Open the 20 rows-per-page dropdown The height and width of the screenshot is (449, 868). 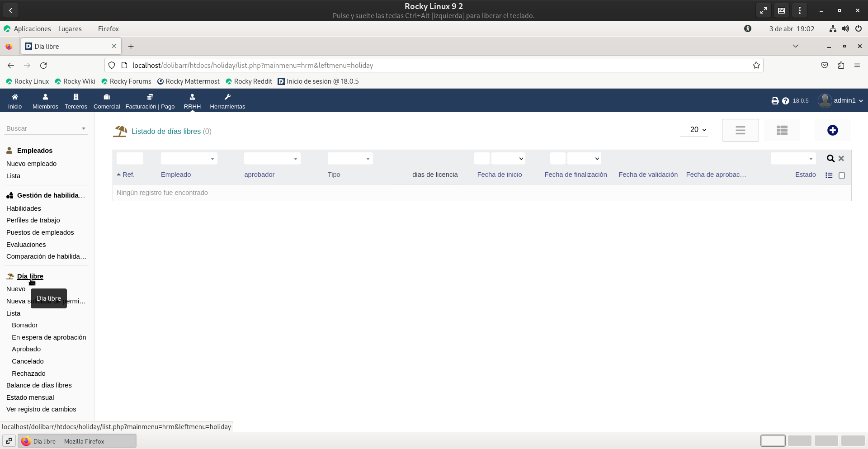pos(698,130)
